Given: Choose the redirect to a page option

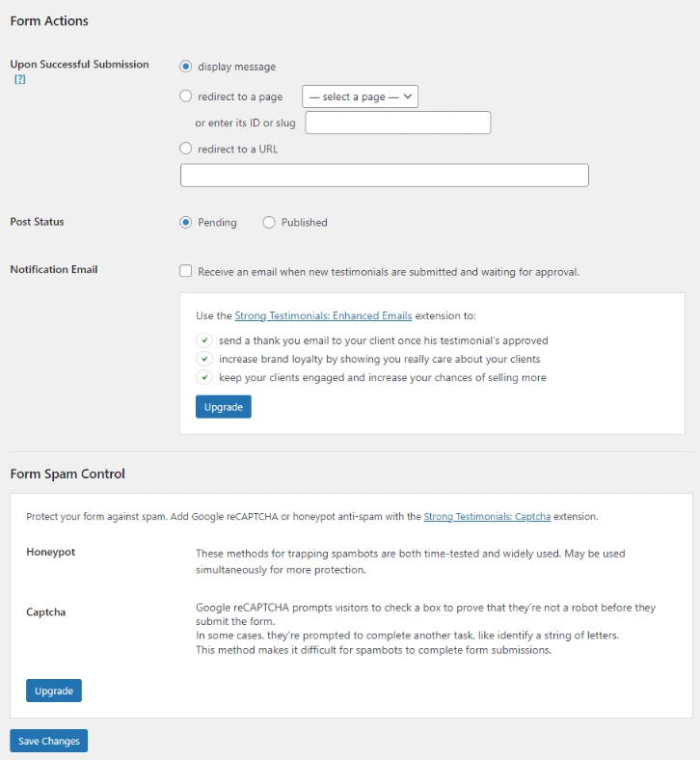Looking at the screenshot, I should coord(185,96).
